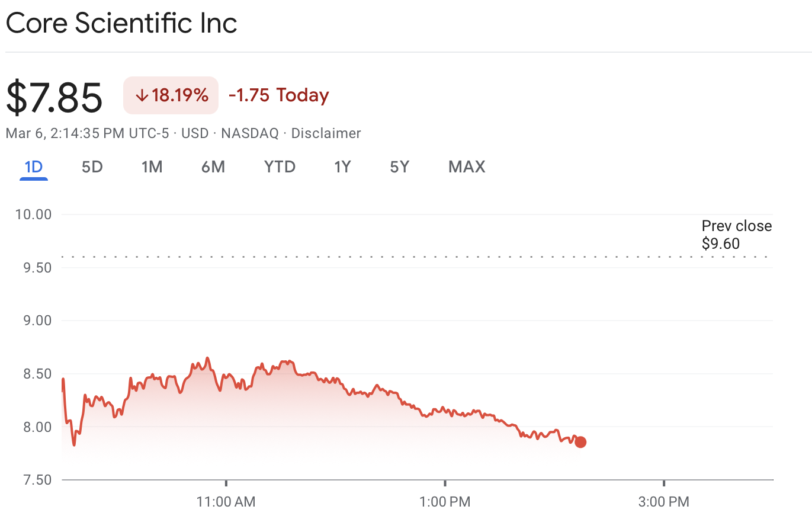Click the $7.85 stock price
The image size is (812, 519).
[54, 98]
